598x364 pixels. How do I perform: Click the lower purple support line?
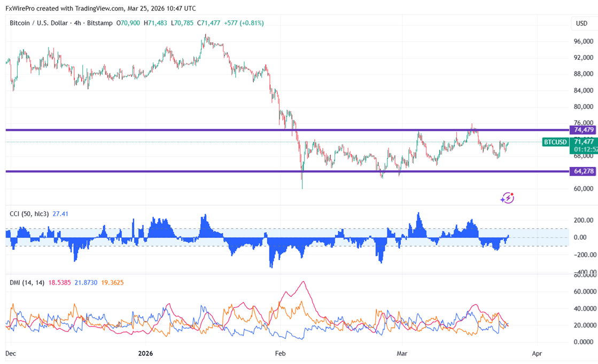287,171
